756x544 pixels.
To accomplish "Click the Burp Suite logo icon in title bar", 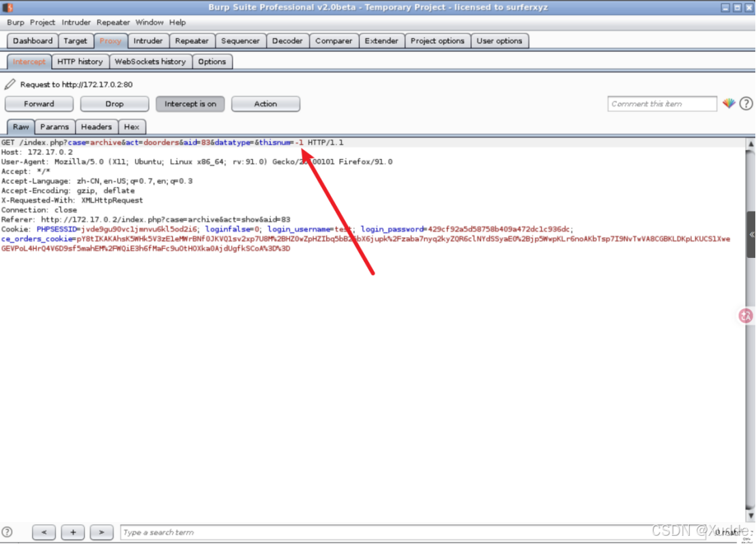I will (8, 8).
